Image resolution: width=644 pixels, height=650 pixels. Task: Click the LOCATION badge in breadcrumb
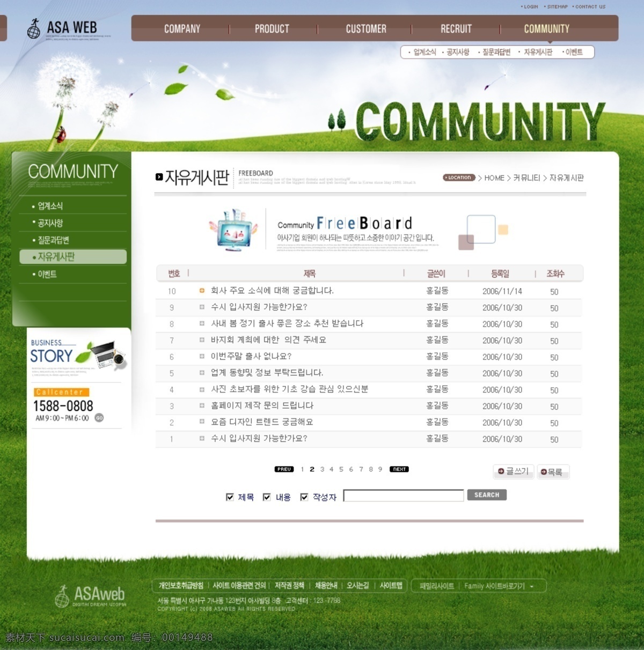[459, 178]
